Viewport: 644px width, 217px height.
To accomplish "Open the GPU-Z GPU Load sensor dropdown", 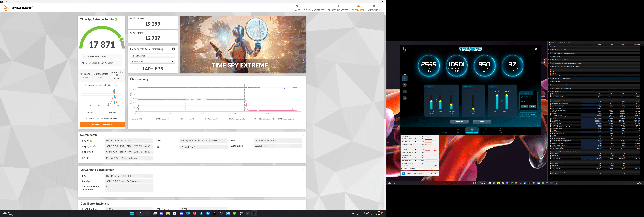I will coord(415,150).
